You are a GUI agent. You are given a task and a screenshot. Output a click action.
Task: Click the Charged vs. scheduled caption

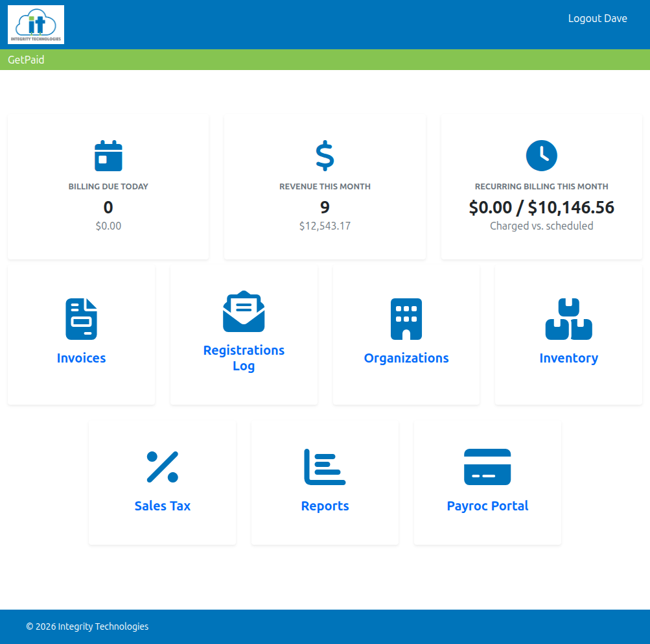(541, 226)
